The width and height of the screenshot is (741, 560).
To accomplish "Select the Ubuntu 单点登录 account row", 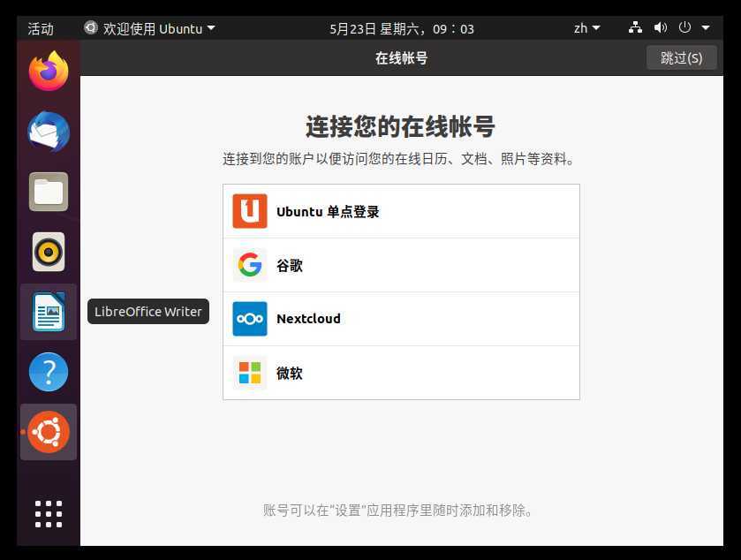I will [x=401, y=211].
